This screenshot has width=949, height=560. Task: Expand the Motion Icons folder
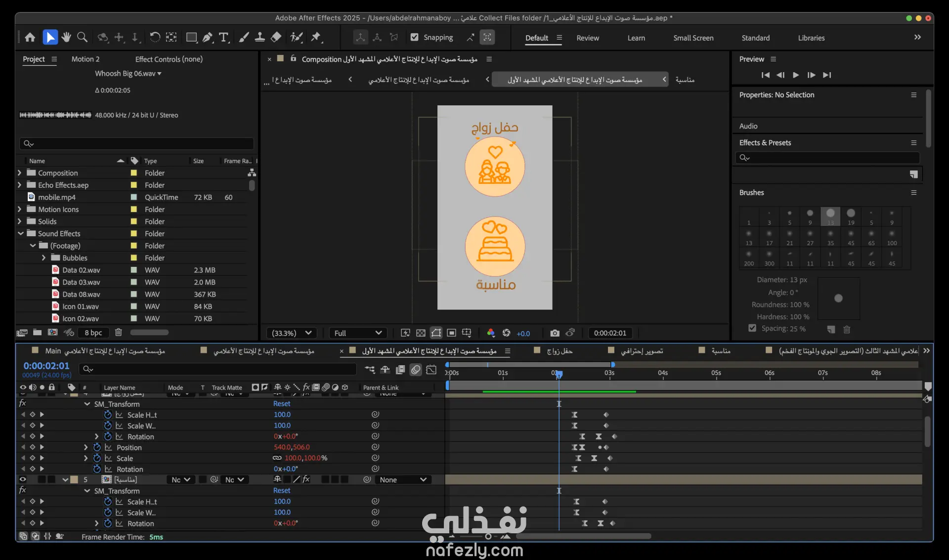(x=19, y=209)
